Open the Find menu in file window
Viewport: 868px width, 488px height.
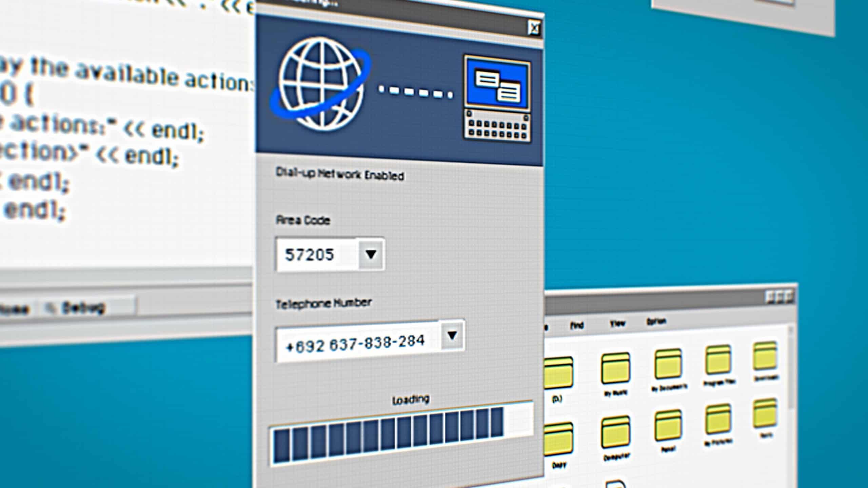coord(576,326)
